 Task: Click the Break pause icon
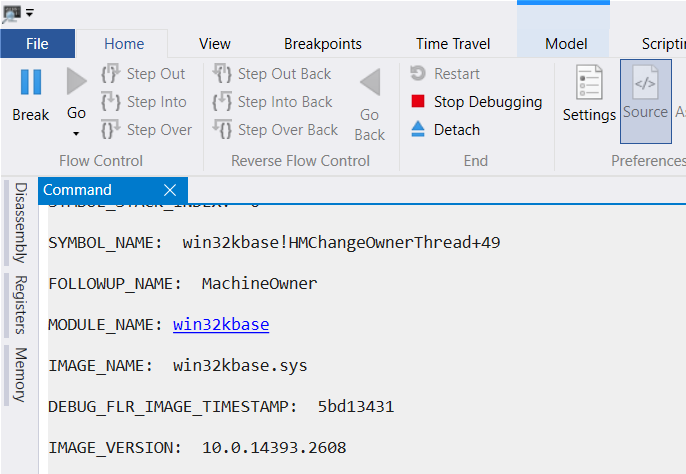tap(30, 82)
